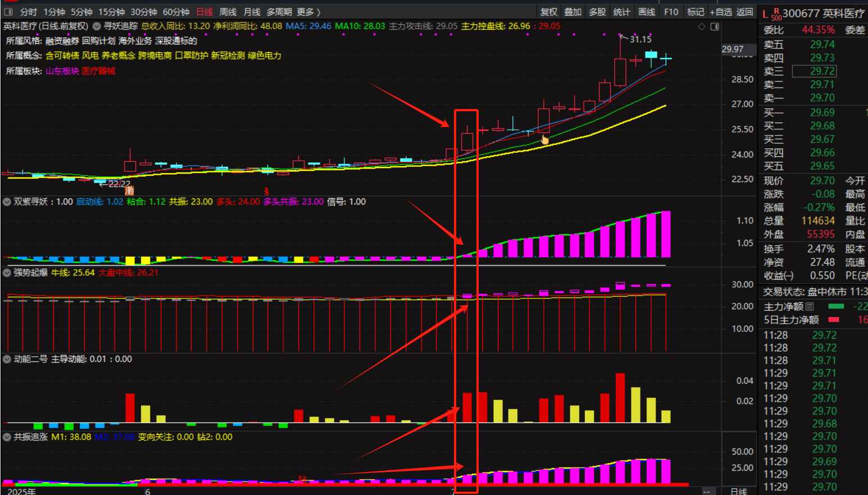
Task: Expand 更多 period options
Action: [x=308, y=12]
